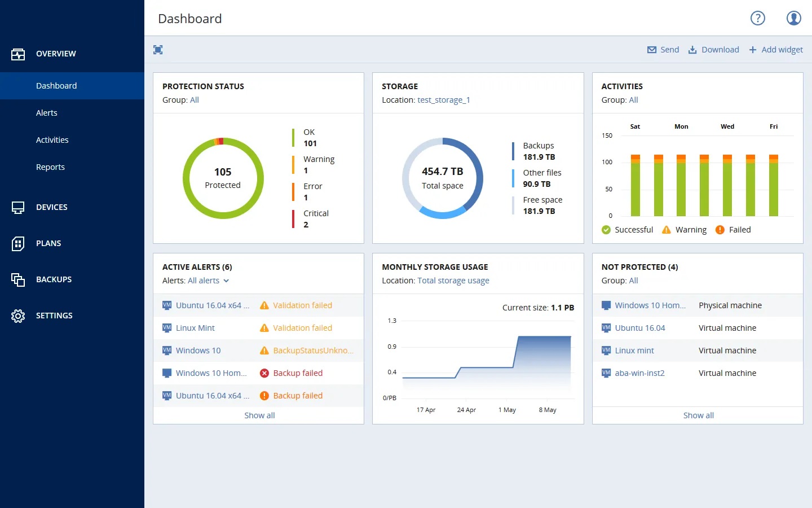Viewport: 812px width, 508px height.
Task: Open aba-win-inst2 not protected device
Action: 639,373
